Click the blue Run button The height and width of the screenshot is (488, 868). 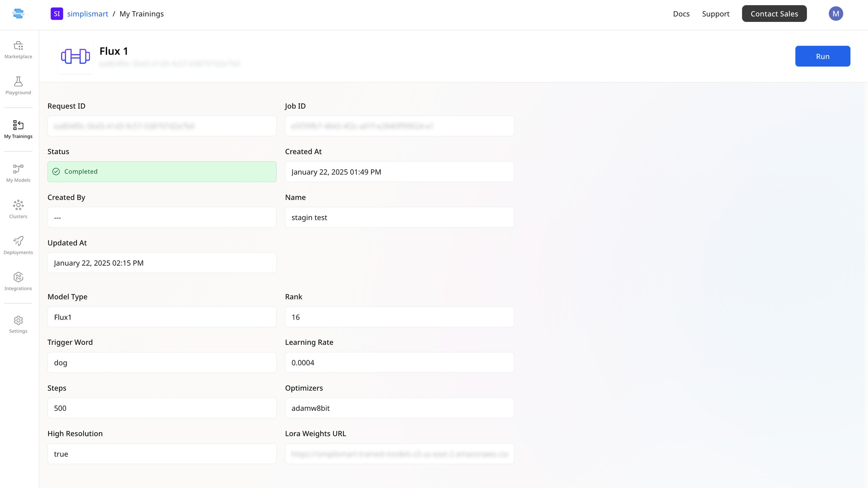[822, 56]
